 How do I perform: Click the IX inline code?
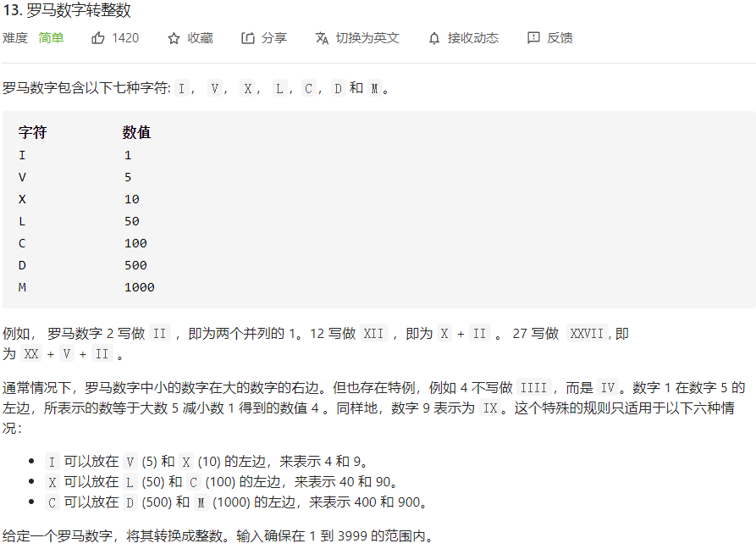pos(490,408)
